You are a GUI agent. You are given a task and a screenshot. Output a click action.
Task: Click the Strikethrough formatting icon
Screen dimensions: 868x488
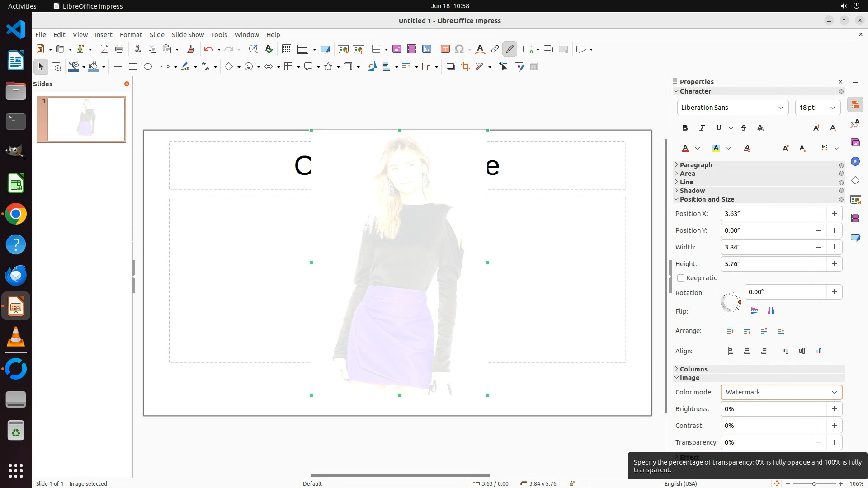(x=744, y=128)
